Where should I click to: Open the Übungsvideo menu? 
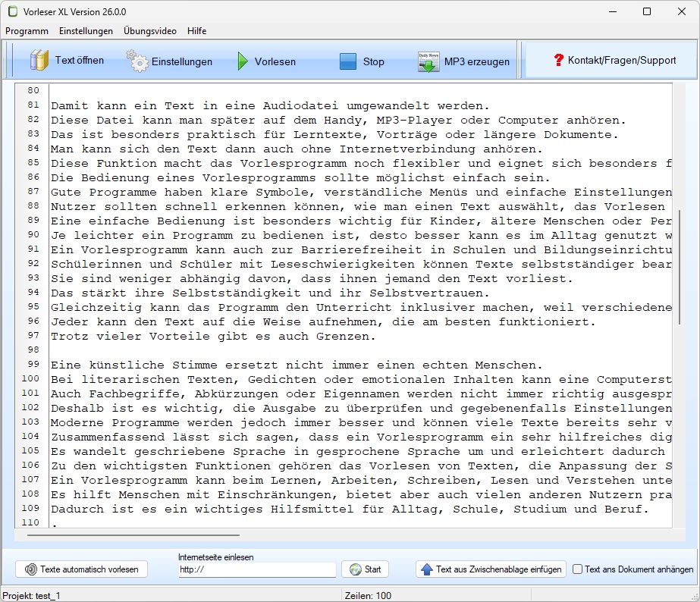(150, 31)
